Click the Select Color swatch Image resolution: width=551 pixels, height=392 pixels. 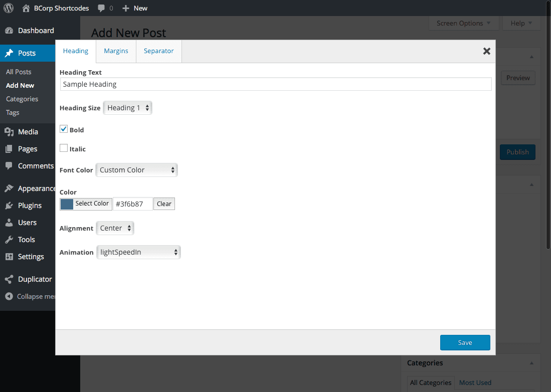[67, 204]
